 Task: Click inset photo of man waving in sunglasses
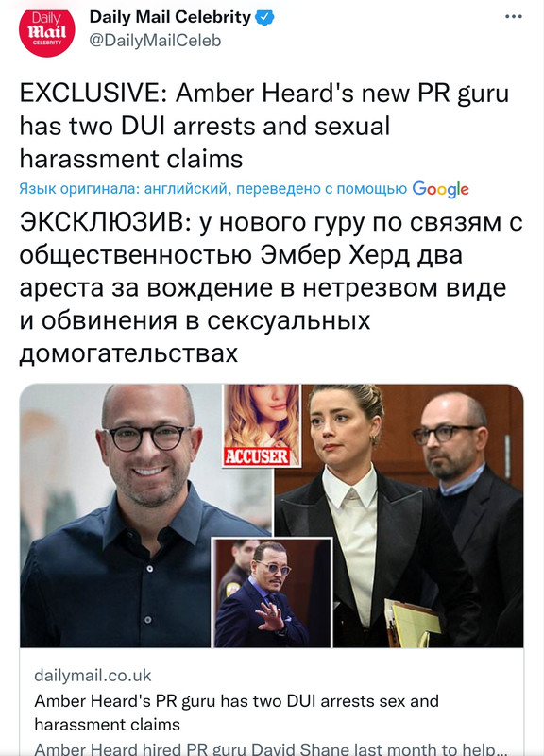pyautogui.click(x=272, y=593)
